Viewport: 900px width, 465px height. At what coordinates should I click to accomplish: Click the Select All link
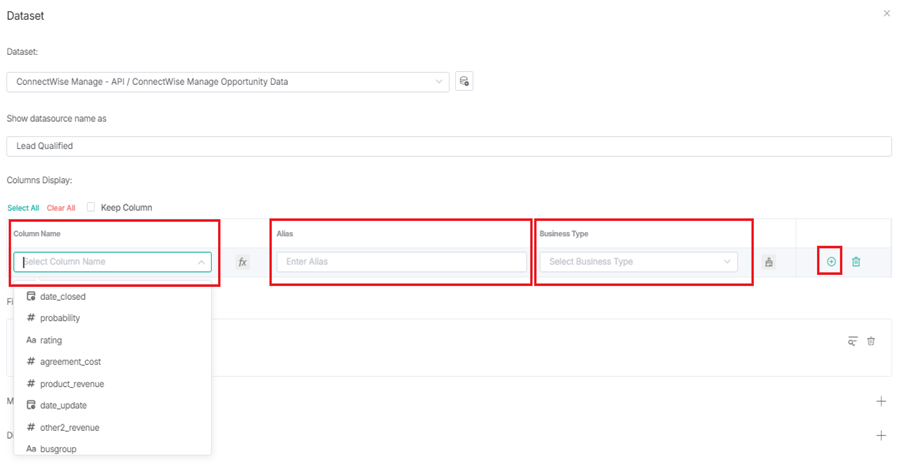(23, 208)
